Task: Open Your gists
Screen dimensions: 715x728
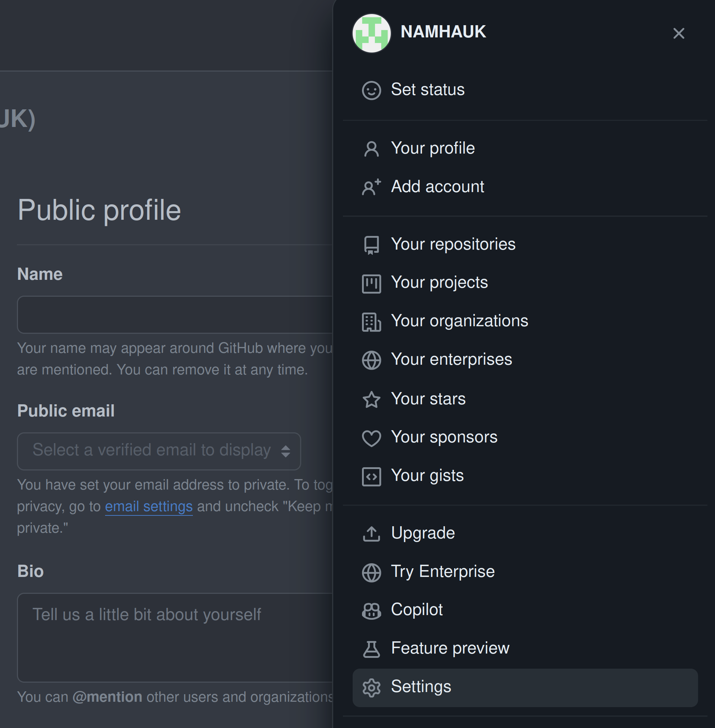Action: (525, 476)
